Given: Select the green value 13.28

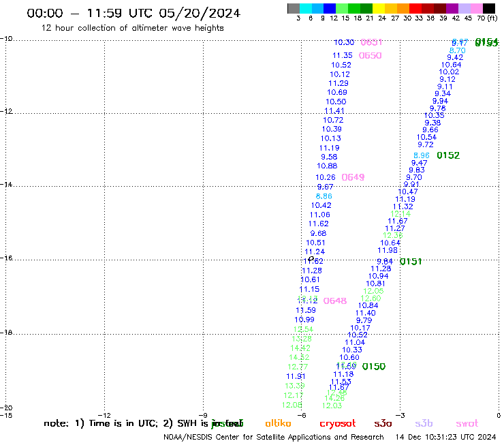Looking at the screenshot, I should pos(302,339).
